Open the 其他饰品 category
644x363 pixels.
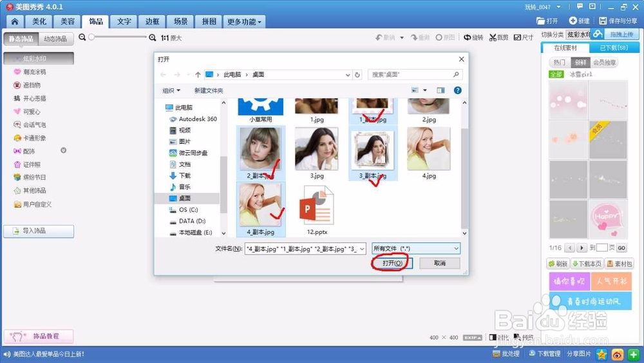point(35,190)
